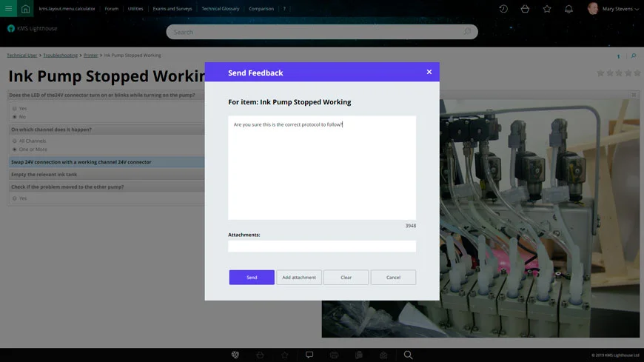Close the Send Feedback dialog

(429, 72)
